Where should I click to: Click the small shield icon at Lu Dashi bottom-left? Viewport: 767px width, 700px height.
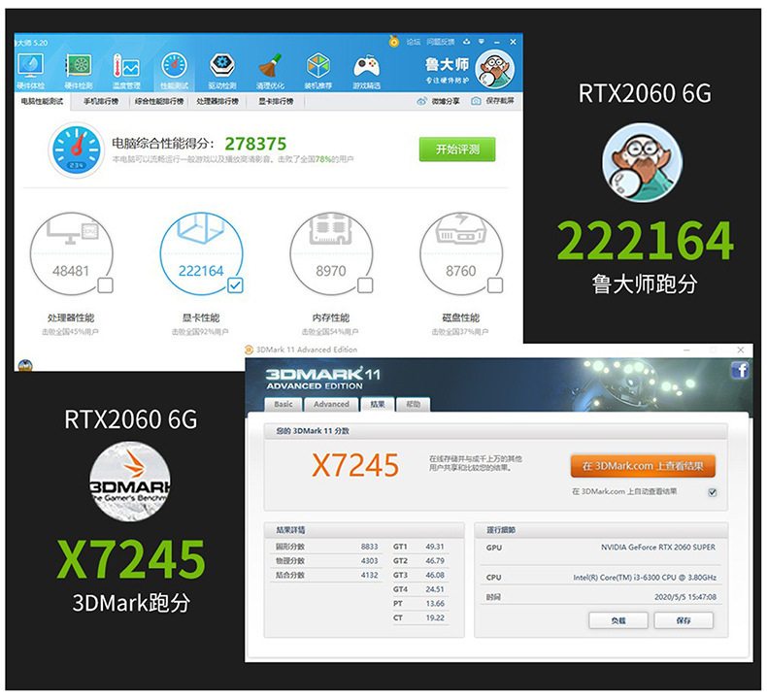[x=25, y=365]
